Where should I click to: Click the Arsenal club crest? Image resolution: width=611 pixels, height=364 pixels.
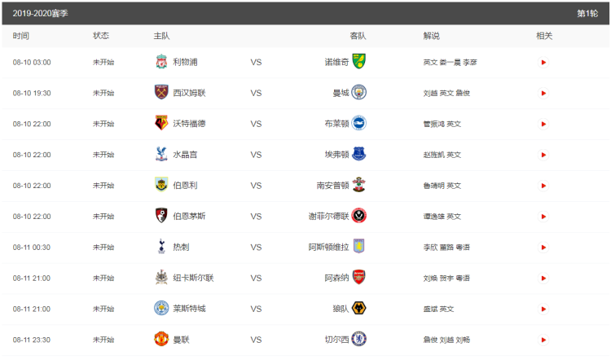358,278
